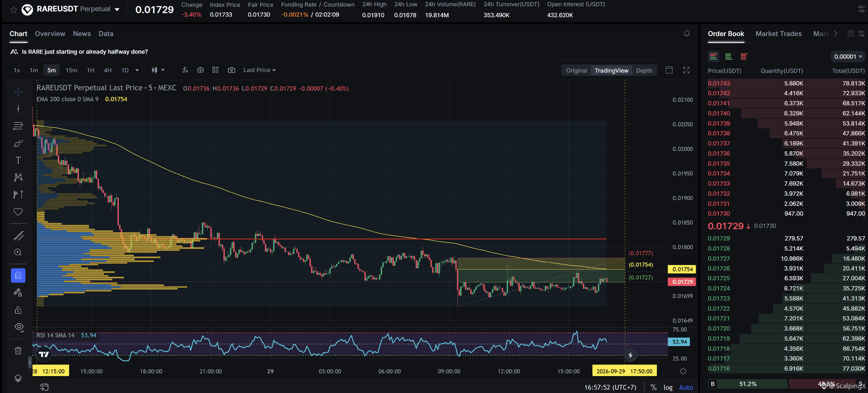The width and height of the screenshot is (868, 393).
Task: Delete drawings with the trash icon
Action: tap(18, 351)
